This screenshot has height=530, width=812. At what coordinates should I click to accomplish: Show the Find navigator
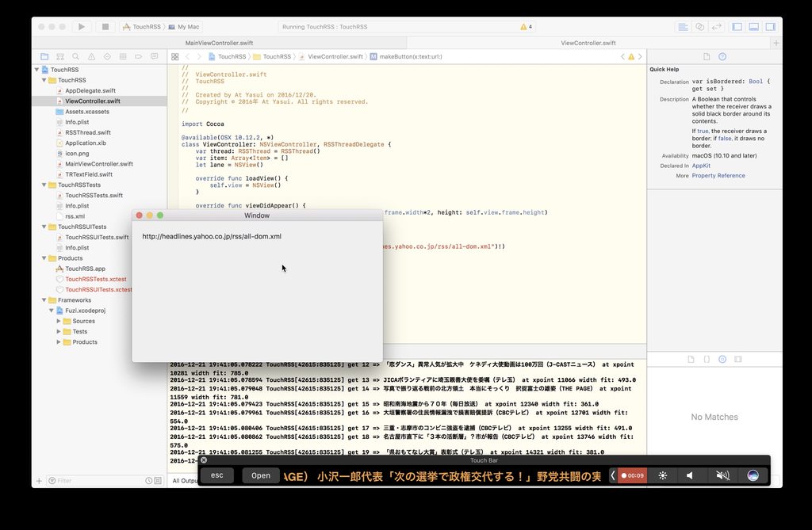coord(75,56)
